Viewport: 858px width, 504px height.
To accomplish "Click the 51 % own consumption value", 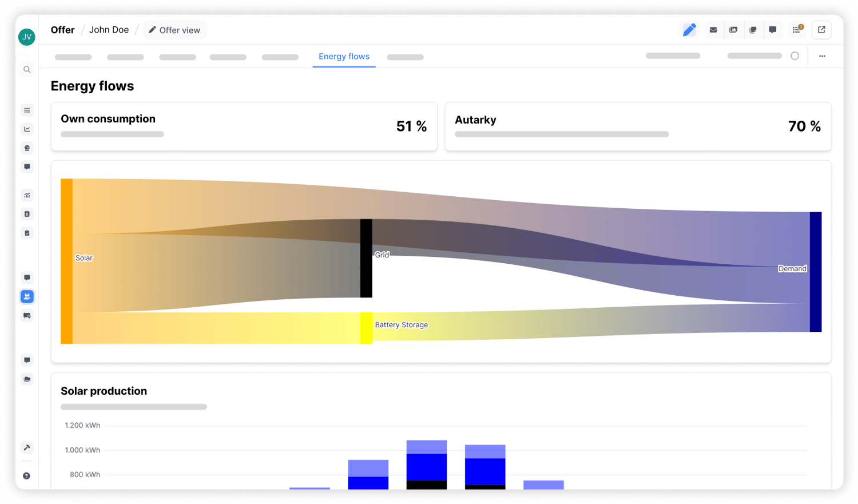I will coord(411,126).
